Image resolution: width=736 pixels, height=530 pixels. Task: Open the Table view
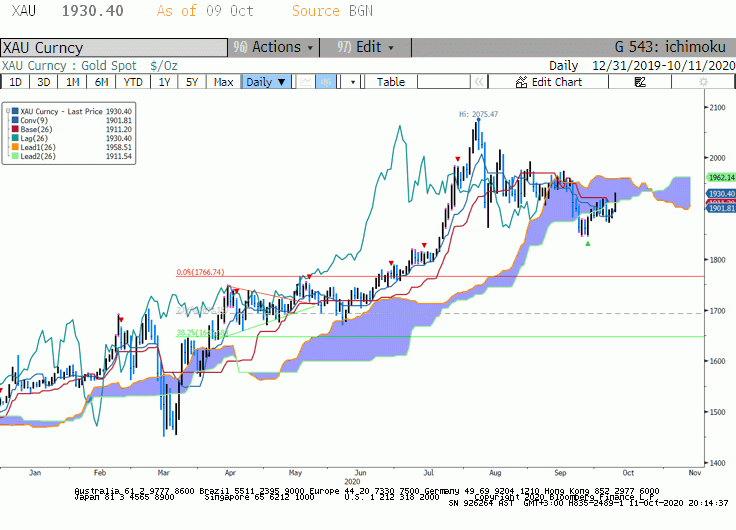click(x=391, y=82)
